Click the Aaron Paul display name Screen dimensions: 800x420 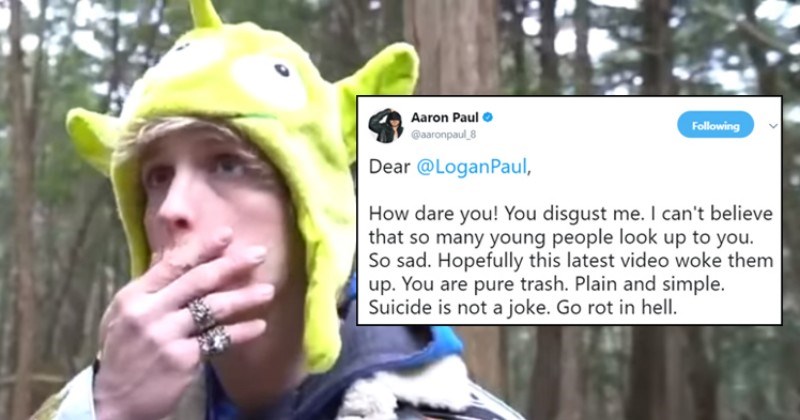coord(445,118)
